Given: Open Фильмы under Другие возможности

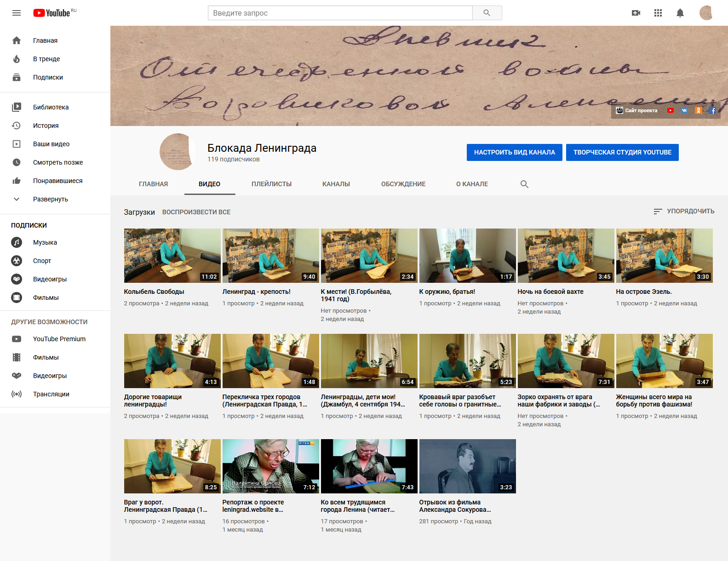Looking at the screenshot, I should [x=55, y=357].
